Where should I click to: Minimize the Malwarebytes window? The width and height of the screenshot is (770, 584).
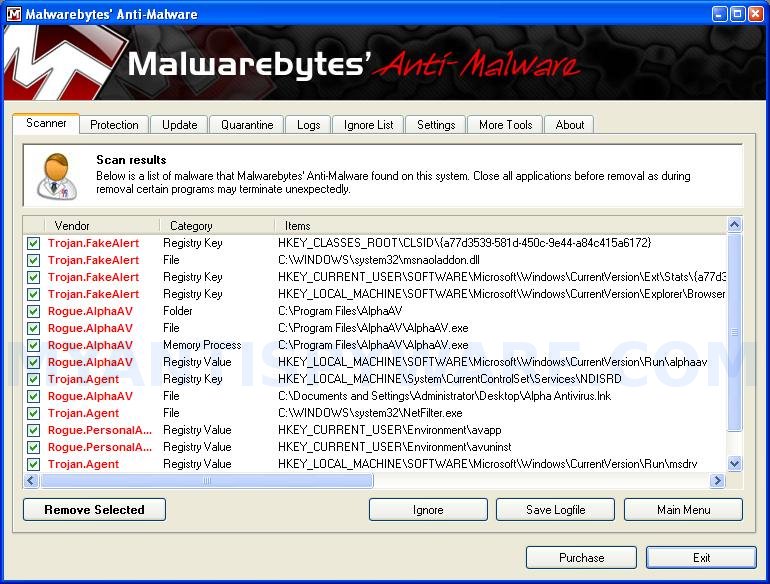(719, 14)
